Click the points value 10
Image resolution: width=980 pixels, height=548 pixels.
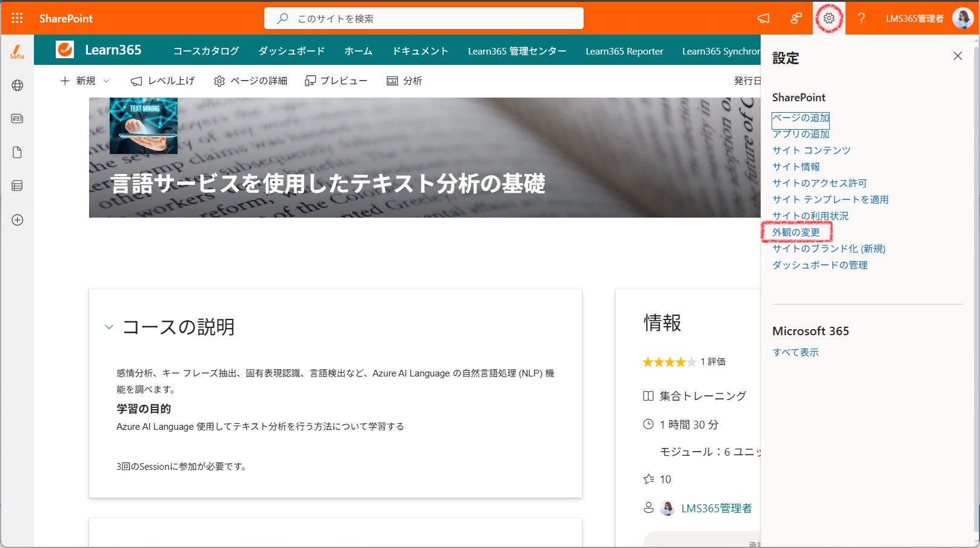665,480
